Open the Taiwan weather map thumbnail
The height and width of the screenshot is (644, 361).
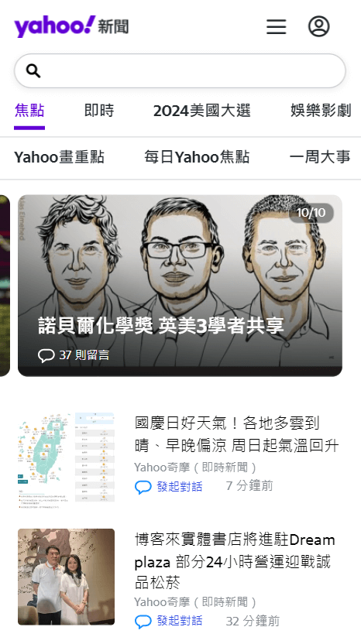pyautogui.click(x=66, y=461)
